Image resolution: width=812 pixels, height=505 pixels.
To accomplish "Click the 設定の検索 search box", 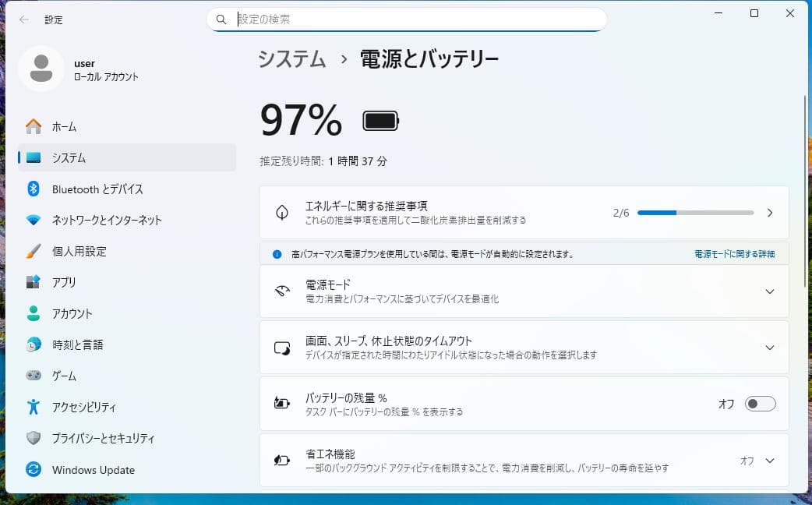I will point(405,19).
